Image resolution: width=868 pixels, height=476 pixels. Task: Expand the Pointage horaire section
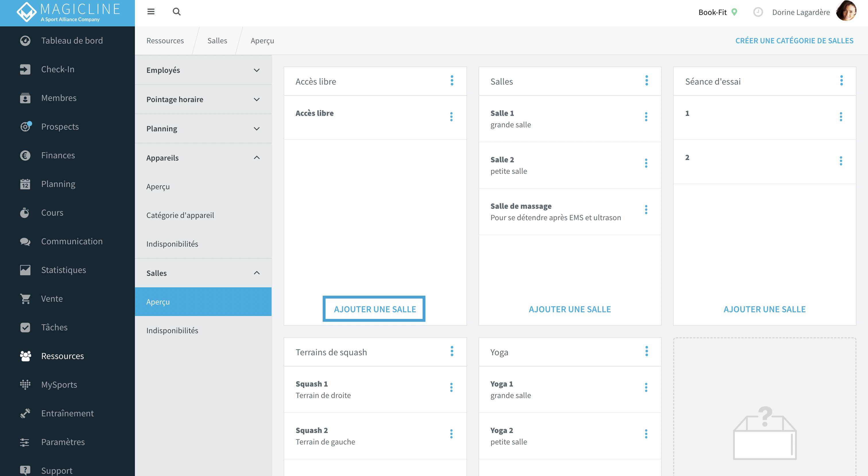[x=203, y=99]
